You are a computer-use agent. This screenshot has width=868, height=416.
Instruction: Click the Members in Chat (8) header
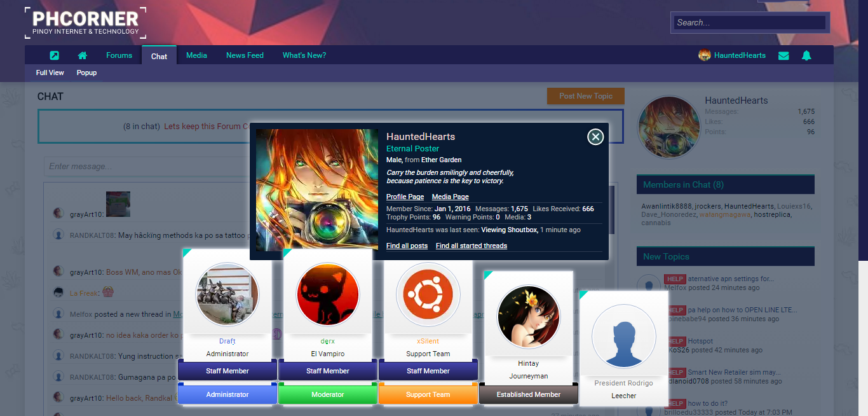726,184
